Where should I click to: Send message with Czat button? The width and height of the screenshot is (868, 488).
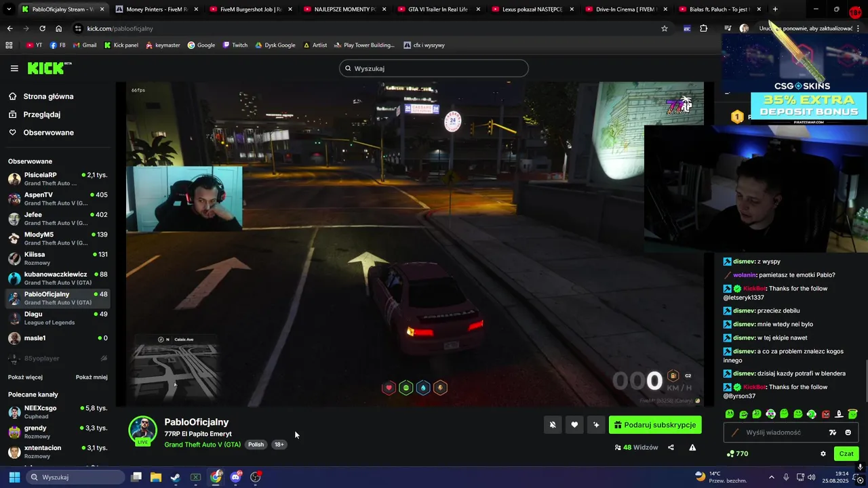[x=846, y=453]
